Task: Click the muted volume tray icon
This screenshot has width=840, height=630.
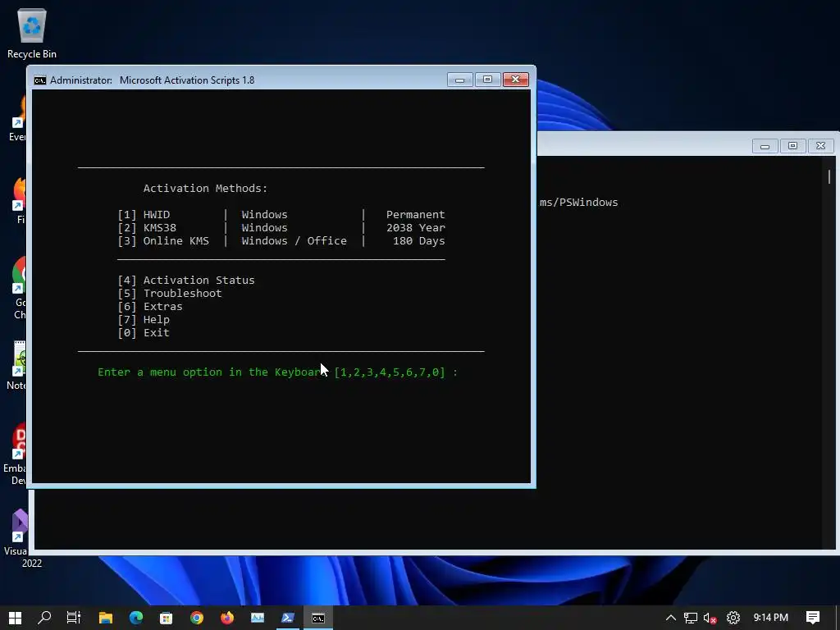Action: [710, 618]
